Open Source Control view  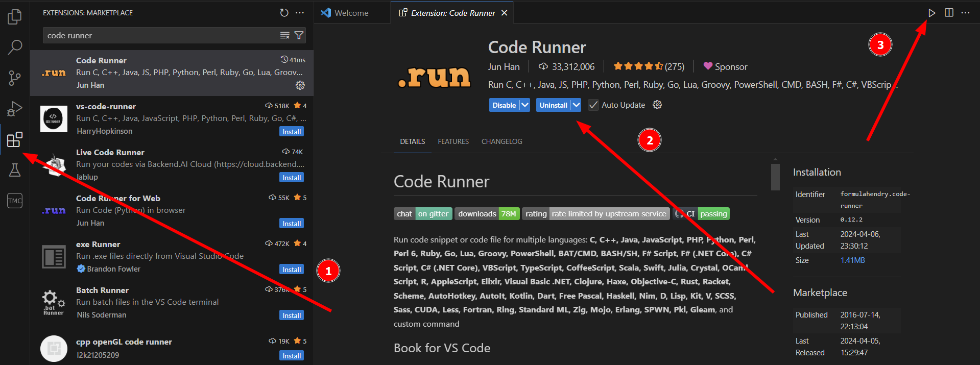click(x=15, y=78)
